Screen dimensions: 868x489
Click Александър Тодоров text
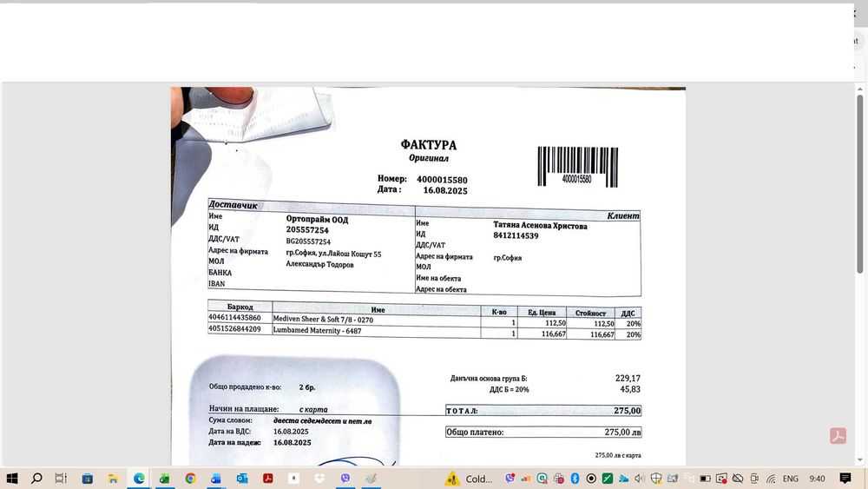(319, 264)
